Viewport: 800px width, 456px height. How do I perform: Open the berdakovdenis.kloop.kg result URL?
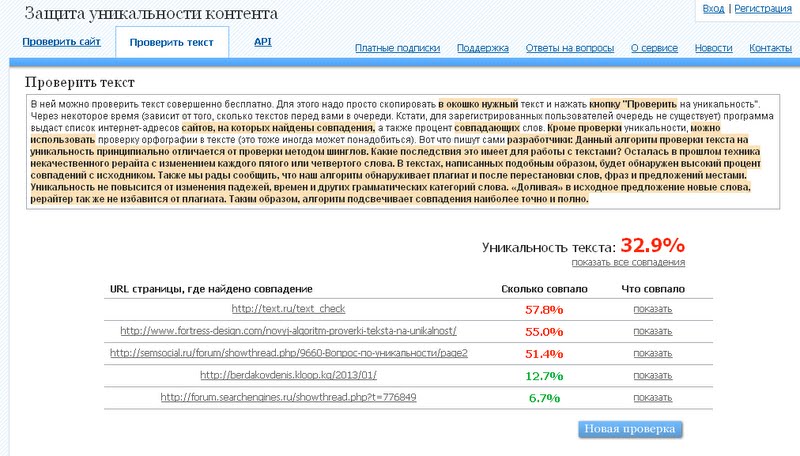[288, 375]
